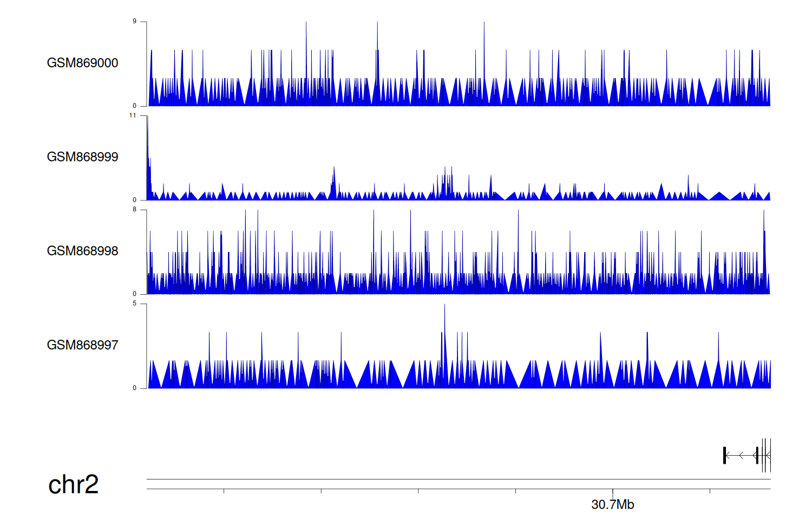Click the zero label on GSM868997 y-axis

[x=134, y=388]
